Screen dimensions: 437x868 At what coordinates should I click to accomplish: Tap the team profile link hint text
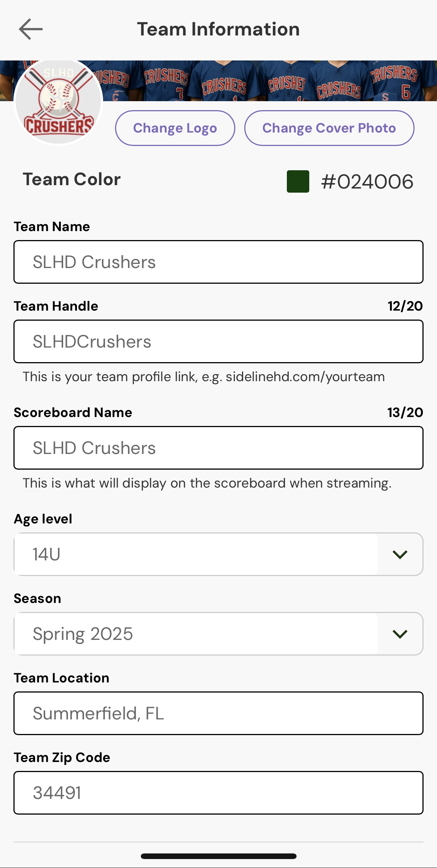[204, 377]
